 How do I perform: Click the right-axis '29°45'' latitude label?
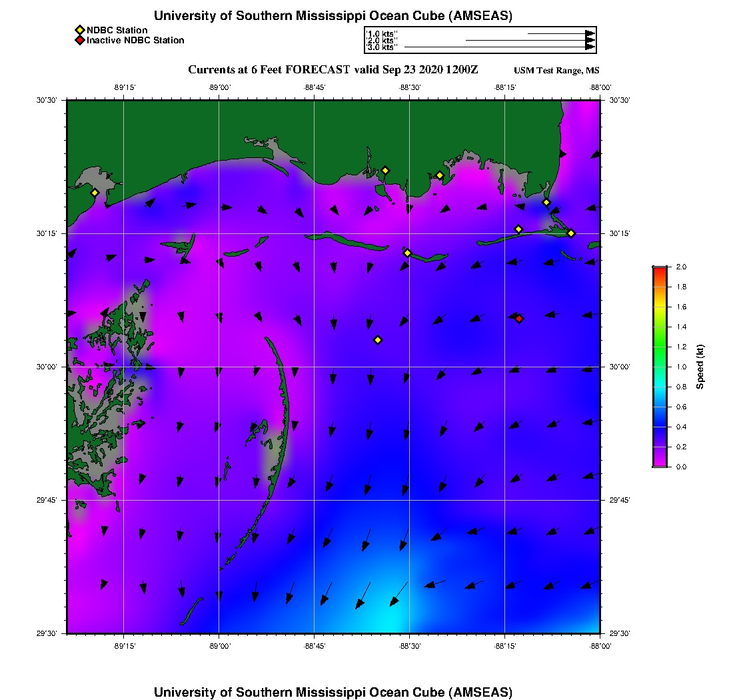pyautogui.click(x=620, y=501)
